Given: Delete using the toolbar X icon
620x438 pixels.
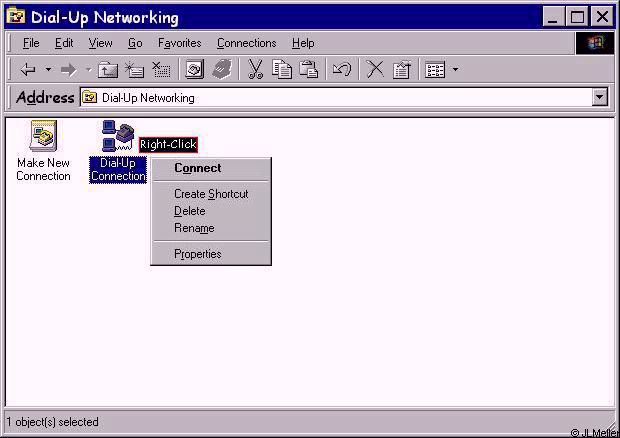Looking at the screenshot, I should (x=375, y=69).
